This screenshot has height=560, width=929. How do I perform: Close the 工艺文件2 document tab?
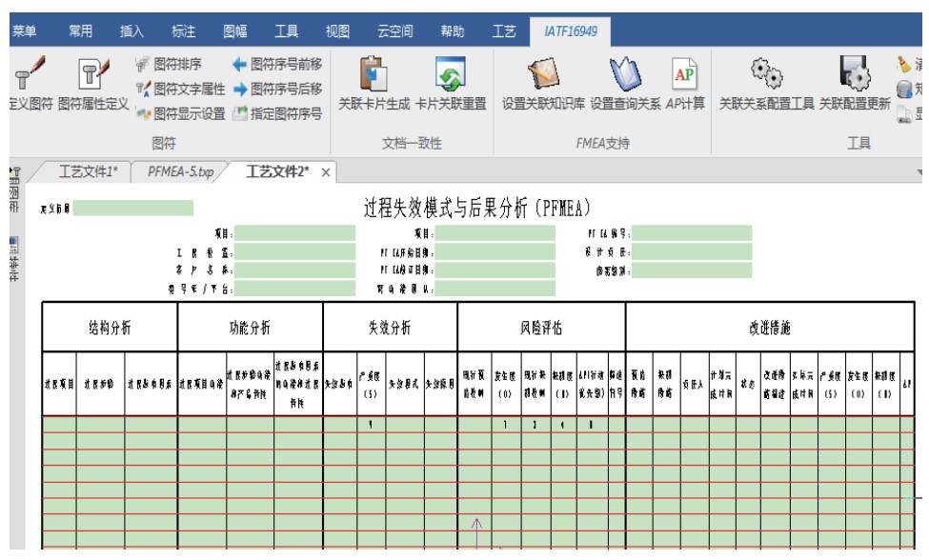[325, 172]
